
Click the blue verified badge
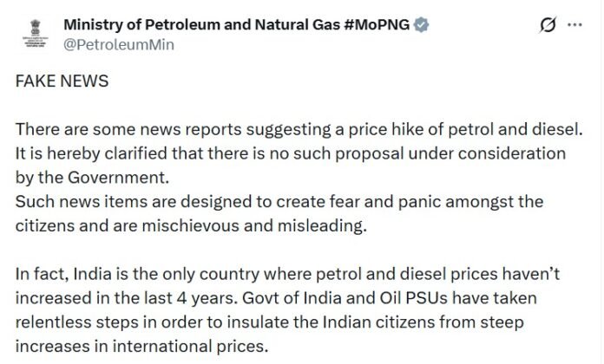[x=421, y=26]
